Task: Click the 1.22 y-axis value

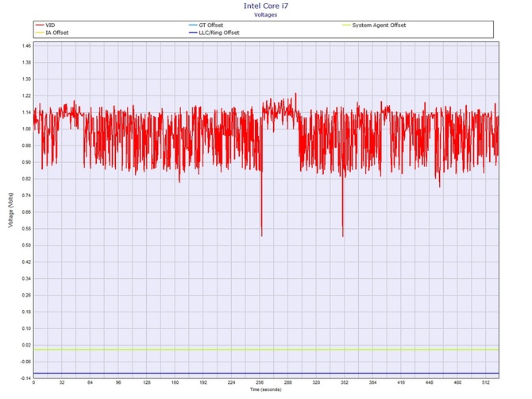Action: (x=27, y=95)
